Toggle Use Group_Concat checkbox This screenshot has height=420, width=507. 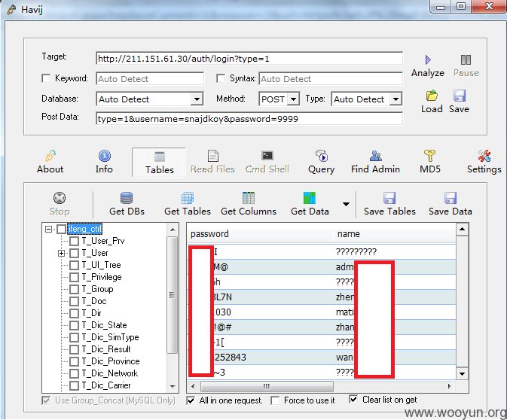(46, 400)
